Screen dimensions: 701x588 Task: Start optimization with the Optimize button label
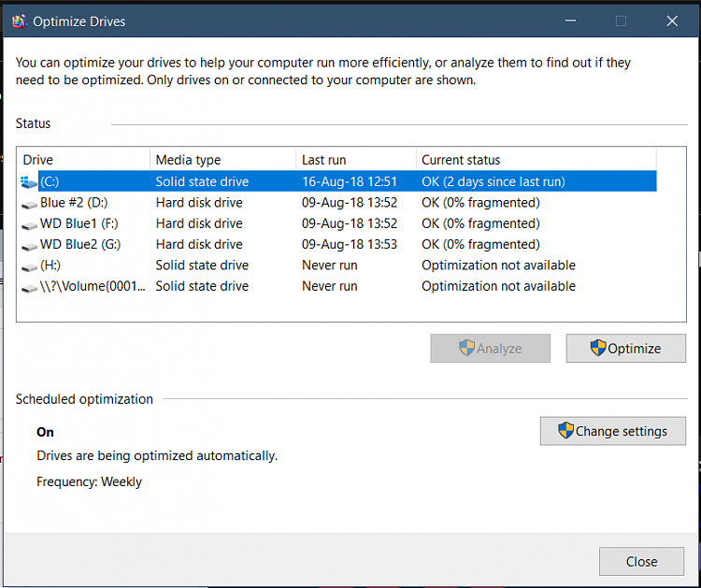click(x=634, y=349)
